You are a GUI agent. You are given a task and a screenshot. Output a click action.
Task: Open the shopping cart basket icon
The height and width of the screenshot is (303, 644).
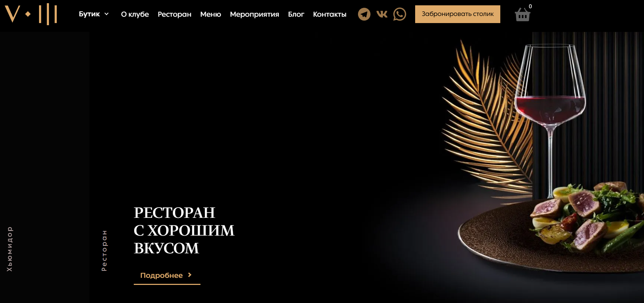tap(522, 15)
